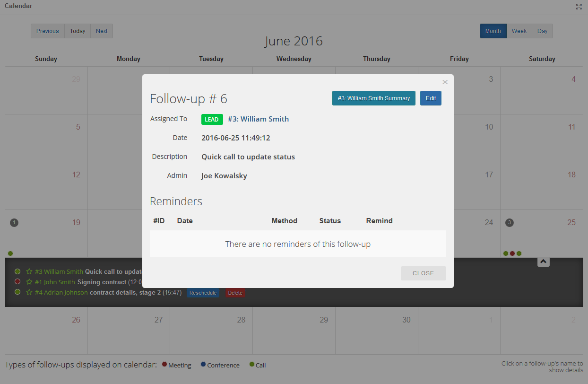Click the green dot beside #4 Adrian Johnson

click(x=17, y=292)
